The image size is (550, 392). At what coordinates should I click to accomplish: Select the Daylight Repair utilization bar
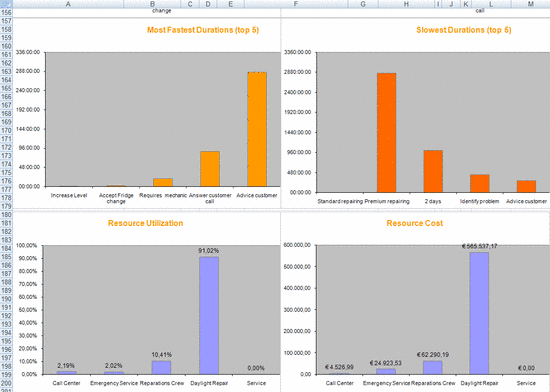(x=209, y=316)
